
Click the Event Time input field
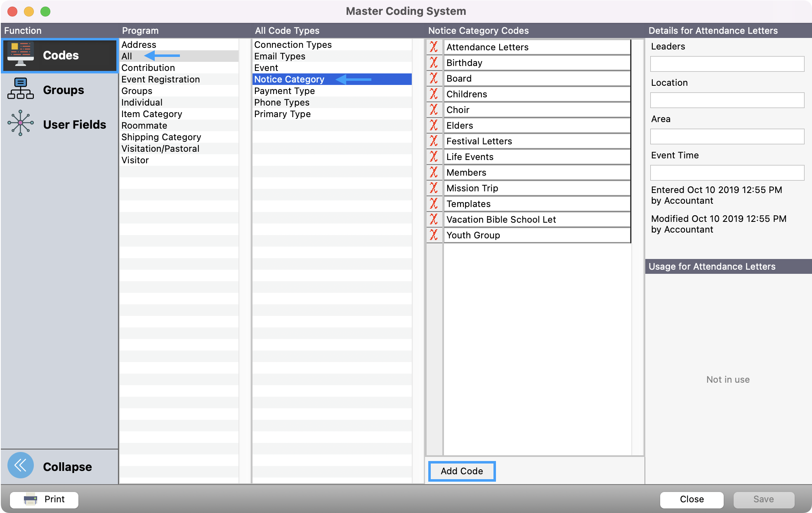click(x=727, y=173)
